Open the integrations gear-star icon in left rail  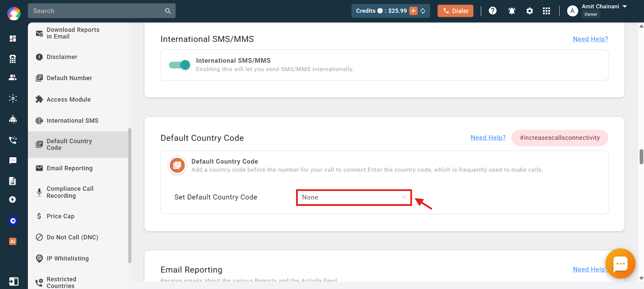click(x=13, y=98)
